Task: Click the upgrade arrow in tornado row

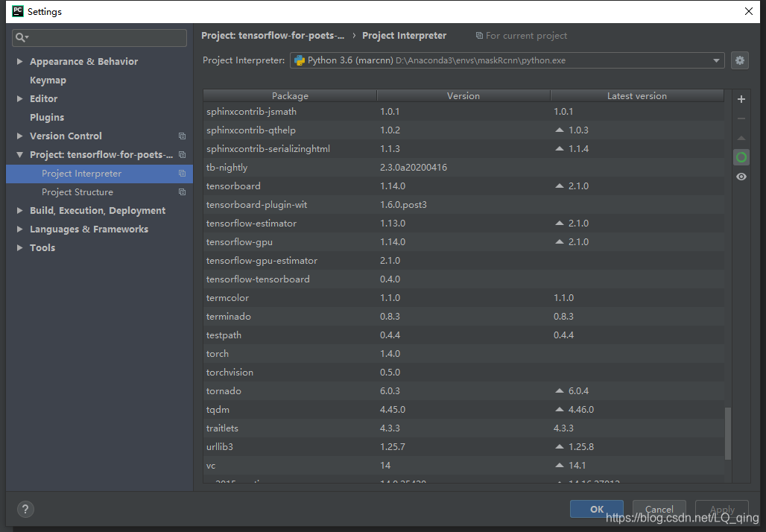Action: point(560,391)
